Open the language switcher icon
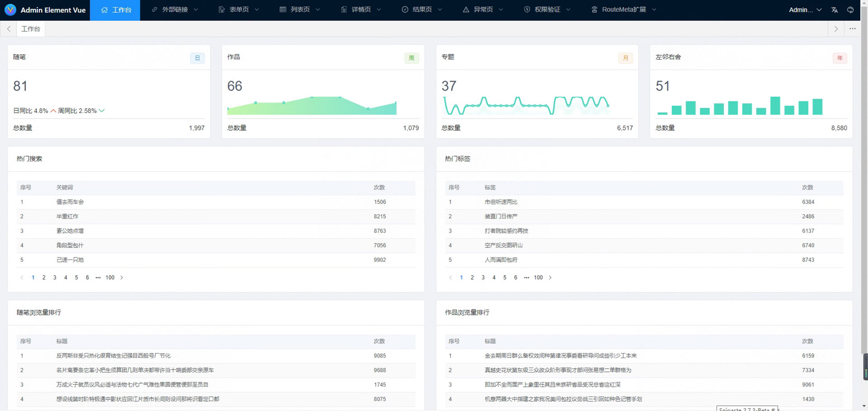The height and width of the screenshot is (411, 868). click(x=835, y=10)
